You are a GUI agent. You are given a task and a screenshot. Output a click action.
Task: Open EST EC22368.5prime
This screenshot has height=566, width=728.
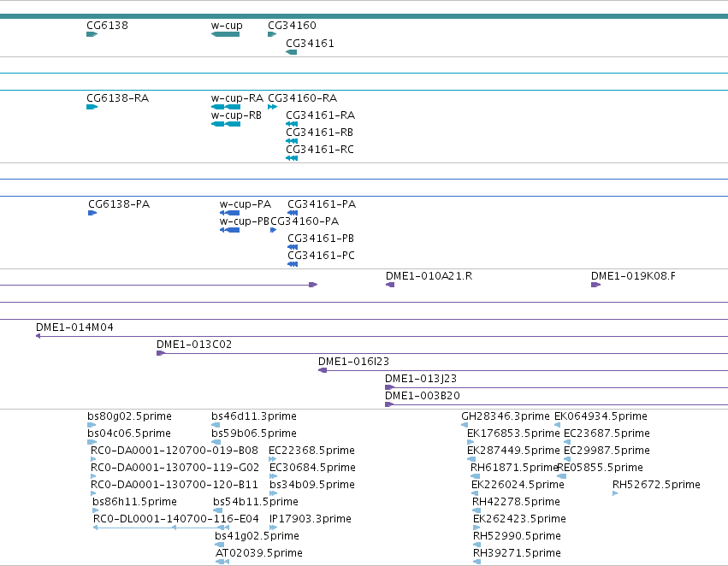[311, 451]
